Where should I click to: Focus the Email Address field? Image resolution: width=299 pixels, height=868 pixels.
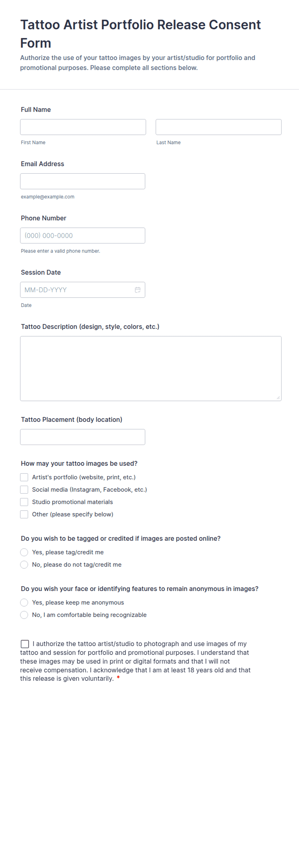tap(83, 181)
